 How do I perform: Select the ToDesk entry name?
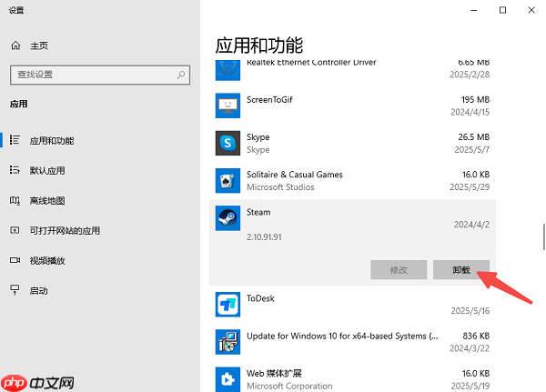pyautogui.click(x=260, y=298)
